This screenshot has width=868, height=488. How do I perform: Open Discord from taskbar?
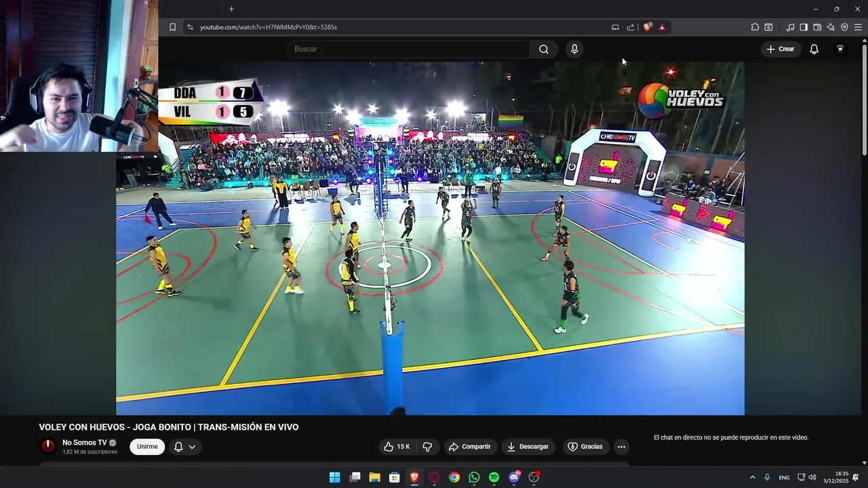514,477
